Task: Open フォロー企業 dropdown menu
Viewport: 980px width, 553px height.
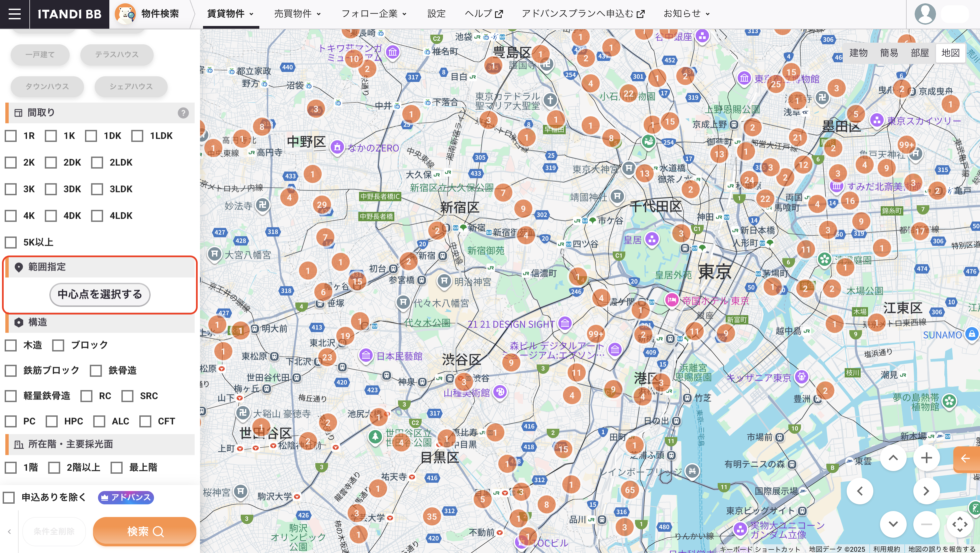Action: click(374, 14)
